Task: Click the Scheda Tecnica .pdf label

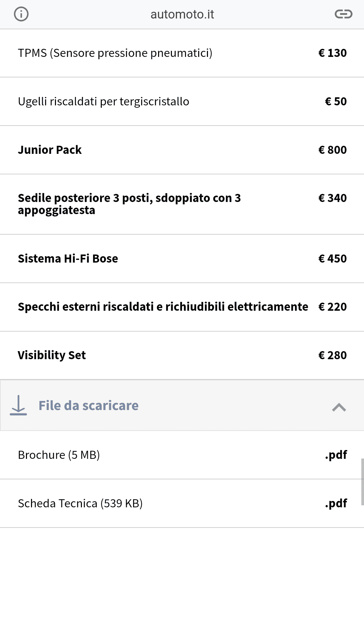Action: coord(336,503)
